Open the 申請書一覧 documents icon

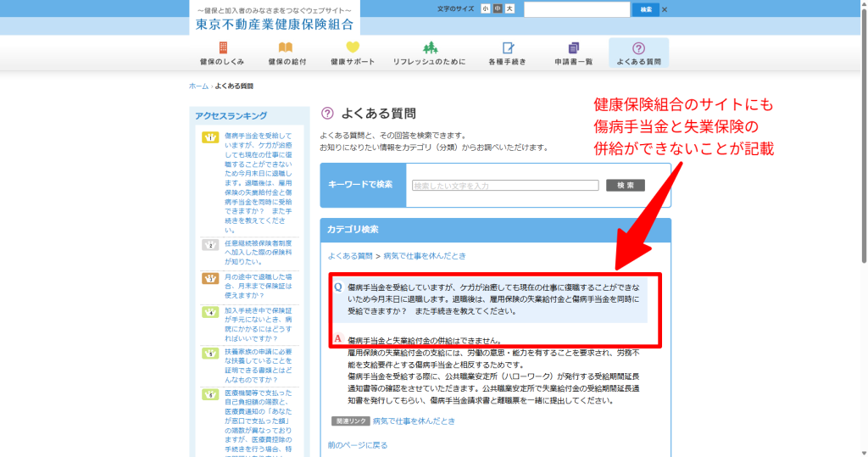(574, 47)
